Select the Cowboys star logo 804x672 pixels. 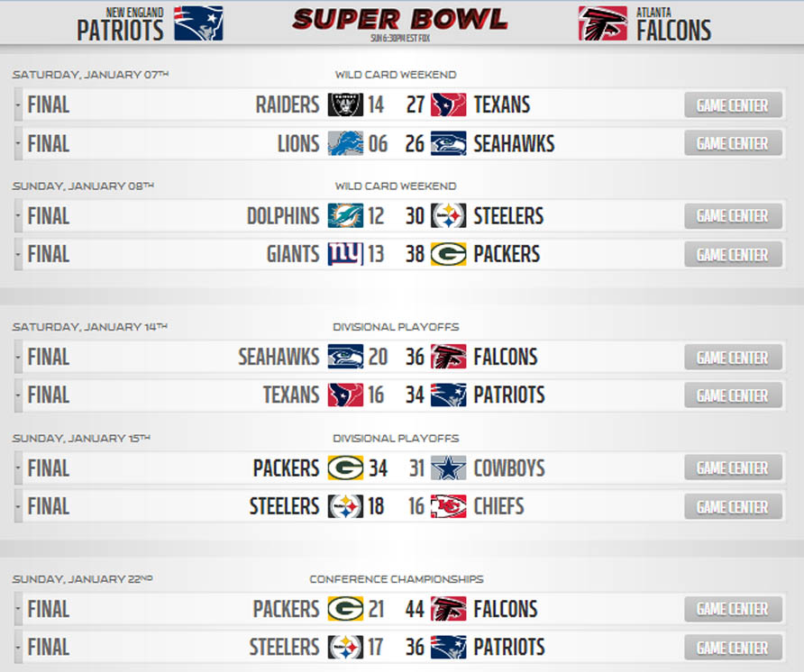coord(448,468)
